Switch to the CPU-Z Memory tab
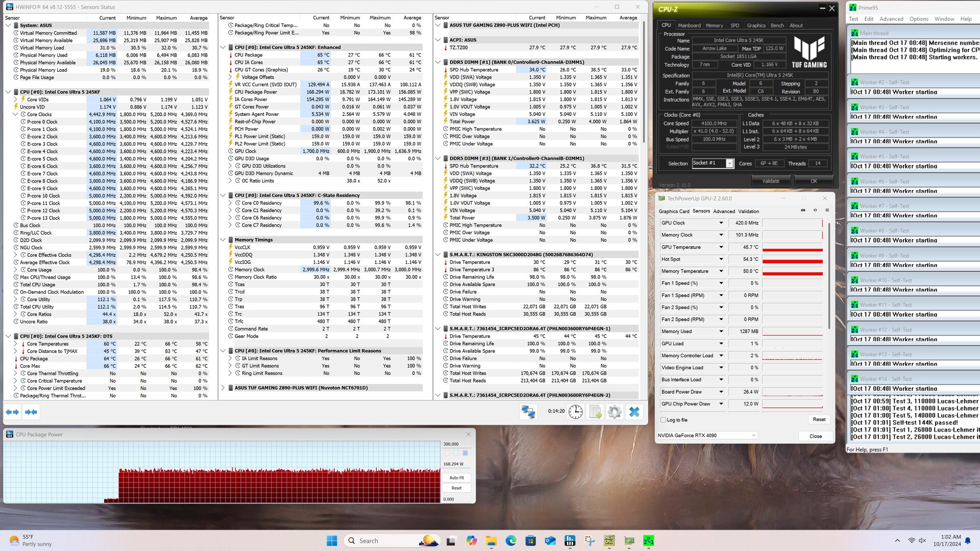The width and height of the screenshot is (980, 551). pos(714,26)
